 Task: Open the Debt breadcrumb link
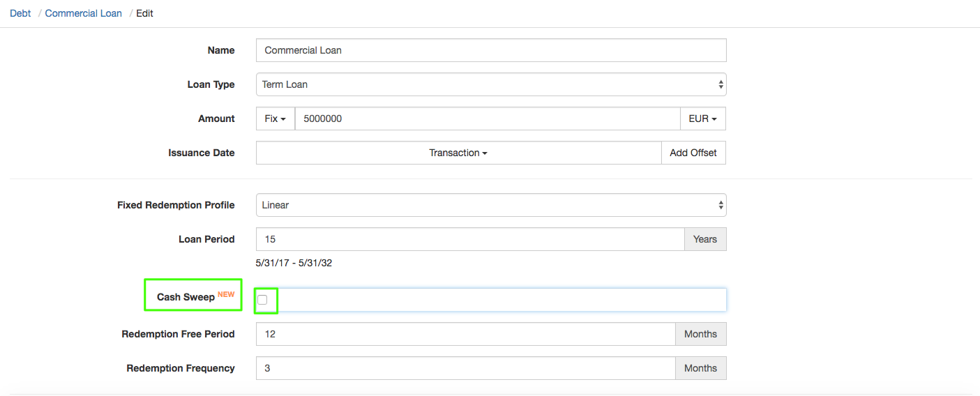tap(20, 13)
